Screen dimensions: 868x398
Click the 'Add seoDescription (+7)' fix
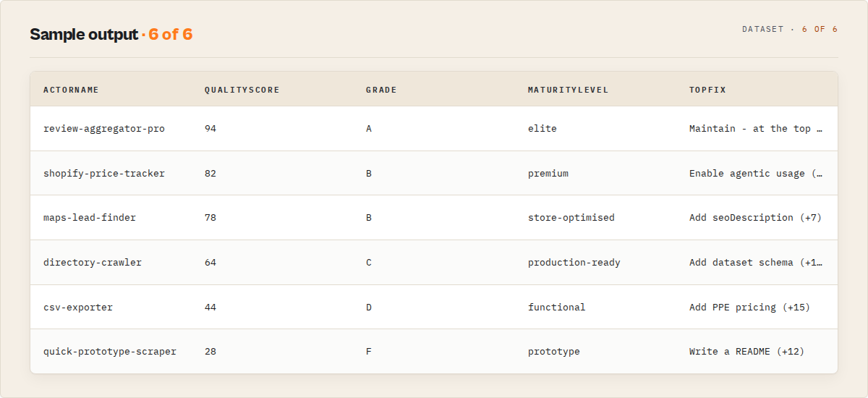[x=756, y=218]
